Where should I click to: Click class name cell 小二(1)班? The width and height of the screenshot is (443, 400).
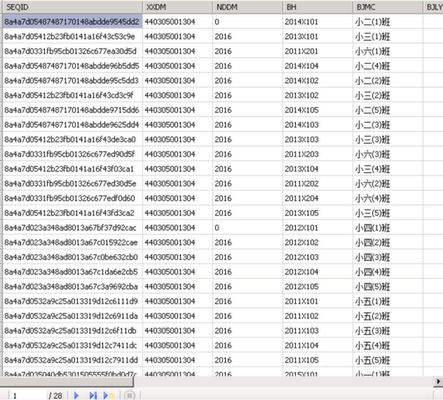coord(388,22)
